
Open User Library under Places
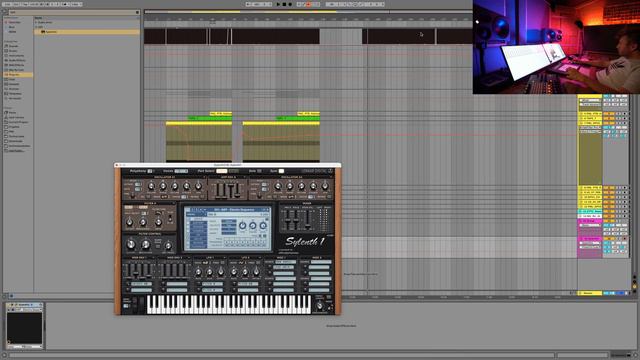pyautogui.click(x=16, y=118)
